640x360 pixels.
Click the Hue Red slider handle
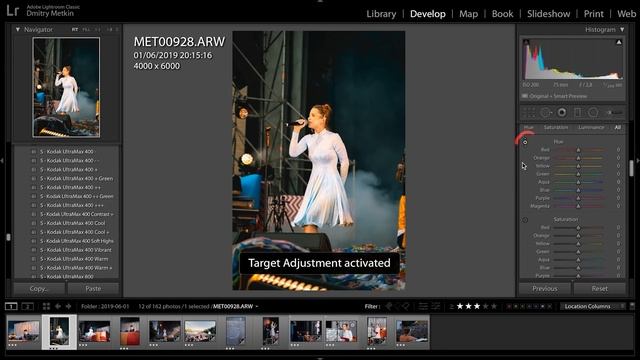(578, 150)
